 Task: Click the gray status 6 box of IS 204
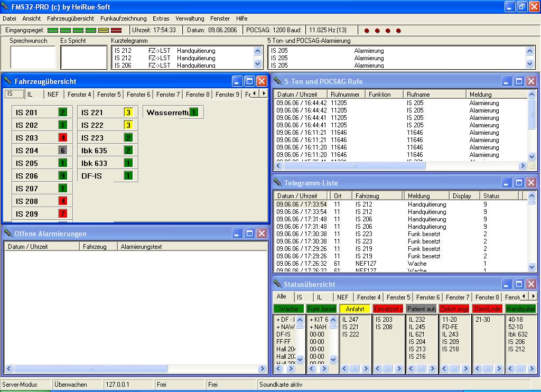coord(63,151)
